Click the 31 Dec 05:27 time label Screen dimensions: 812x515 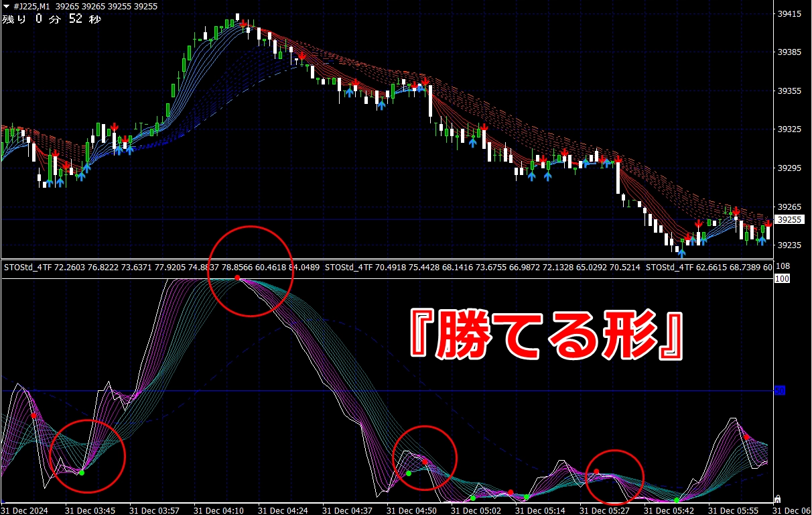pos(605,510)
